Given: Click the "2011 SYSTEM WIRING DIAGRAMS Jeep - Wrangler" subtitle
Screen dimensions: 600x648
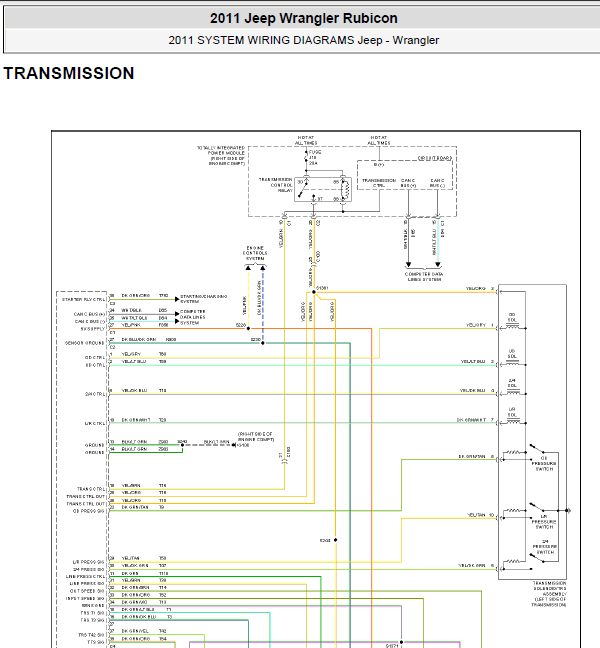Looking at the screenshot, I should pos(304,40).
